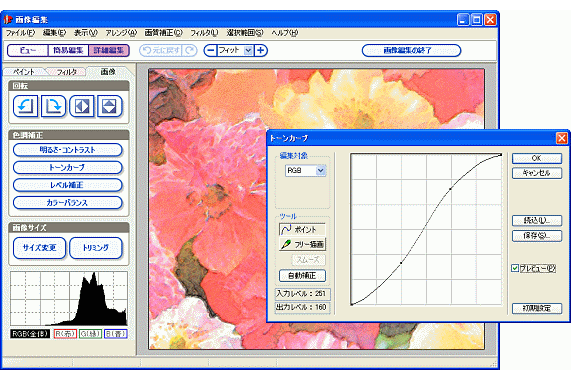
Task: Open the フィット zoom dropdown
Action: (x=248, y=50)
